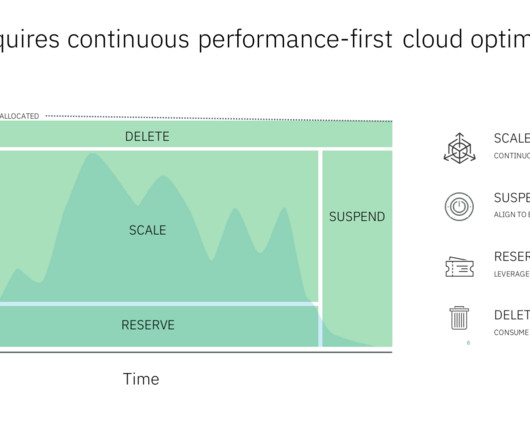
Task: Click the Delete trash can icon
Action: coord(459,318)
